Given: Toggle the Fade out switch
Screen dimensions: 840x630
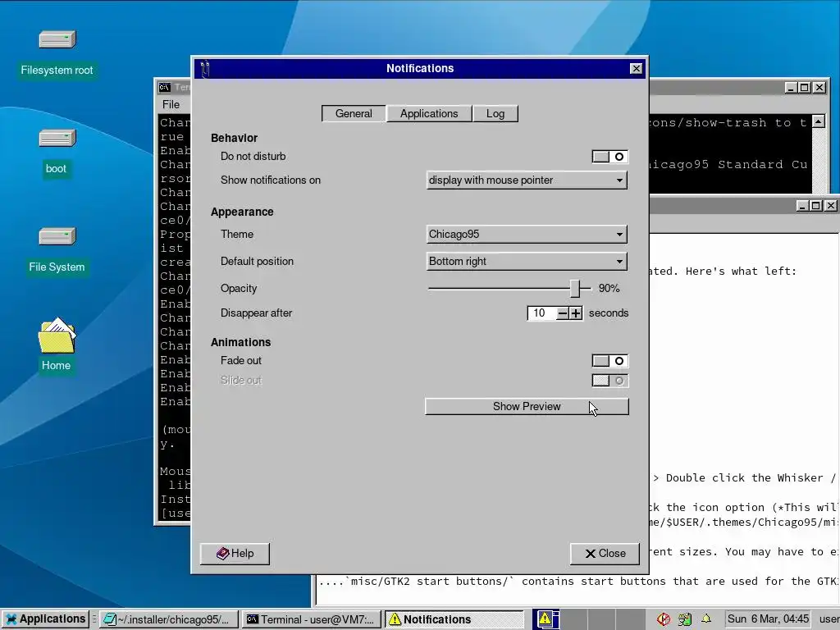Looking at the screenshot, I should click(609, 361).
